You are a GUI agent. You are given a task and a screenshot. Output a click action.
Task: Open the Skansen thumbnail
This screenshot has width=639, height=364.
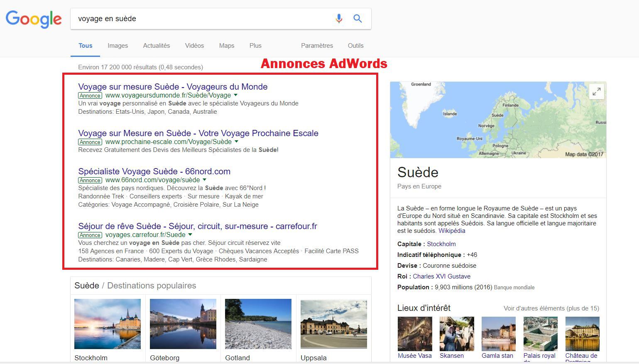(x=457, y=334)
